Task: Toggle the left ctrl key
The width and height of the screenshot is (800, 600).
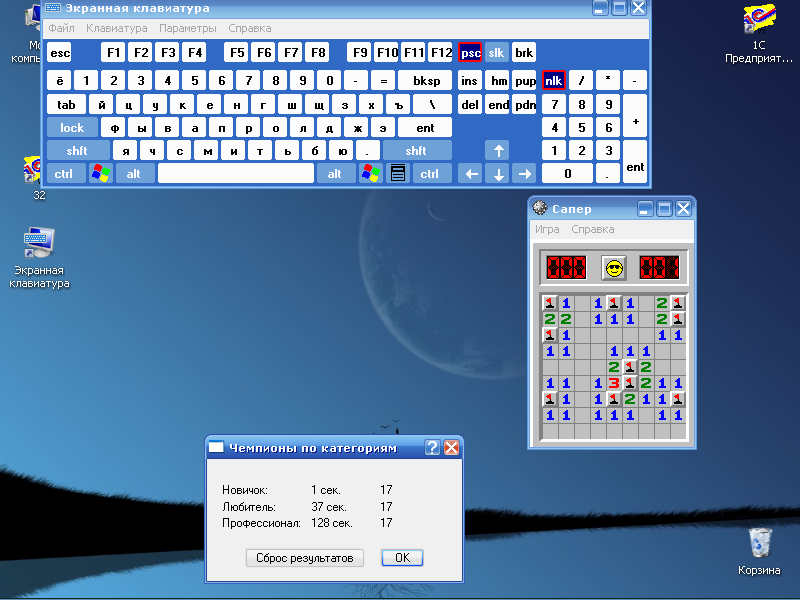Action: pos(64,173)
